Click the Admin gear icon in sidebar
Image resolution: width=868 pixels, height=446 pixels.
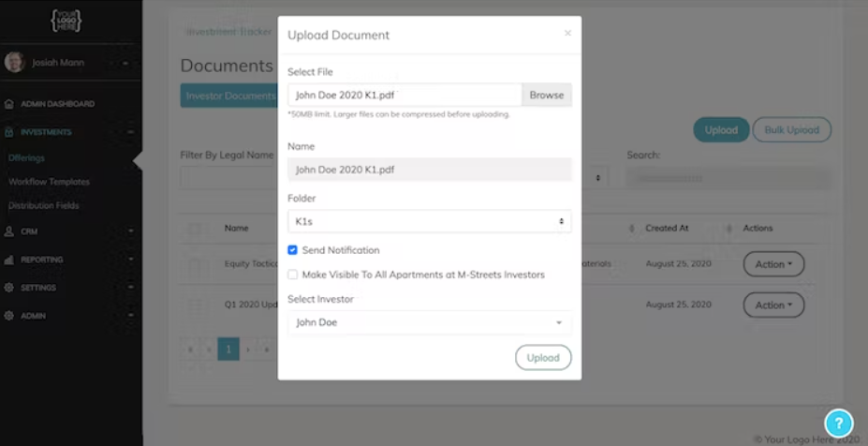coord(9,316)
